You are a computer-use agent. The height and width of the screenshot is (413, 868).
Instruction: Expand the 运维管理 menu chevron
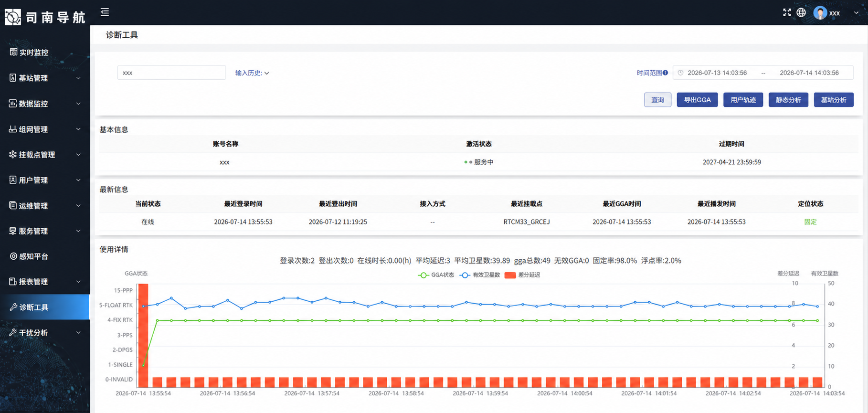(78, 205)
